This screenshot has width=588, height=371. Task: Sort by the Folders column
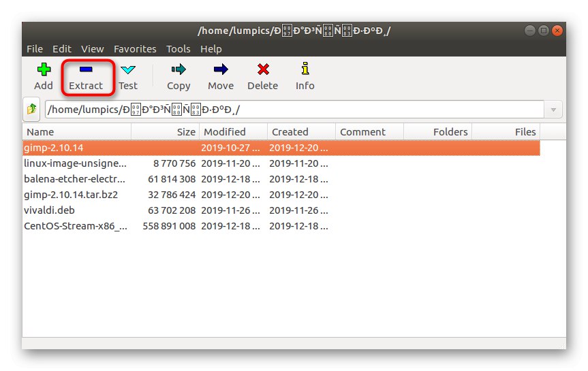[x=437, y=132]
